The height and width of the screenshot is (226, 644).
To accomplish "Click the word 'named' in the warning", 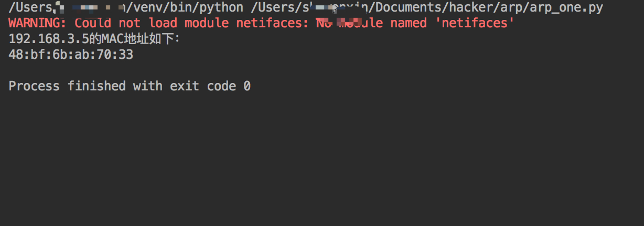I will pyautogui.click(x=408, y=23).
